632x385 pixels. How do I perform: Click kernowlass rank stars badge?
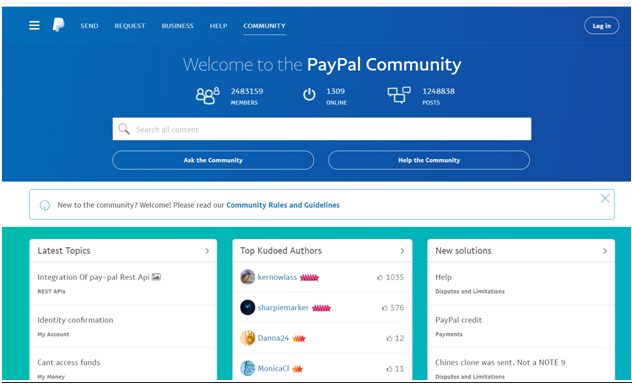[x=309, y=277]
